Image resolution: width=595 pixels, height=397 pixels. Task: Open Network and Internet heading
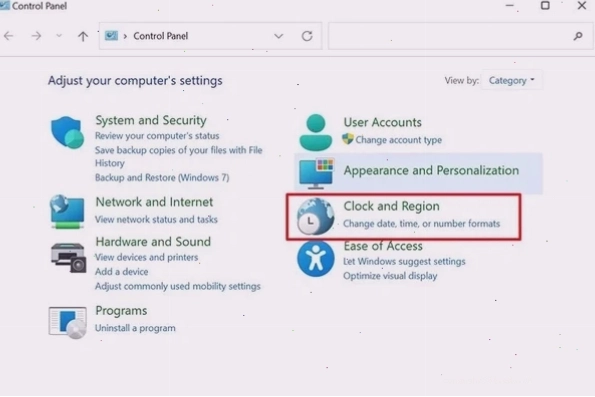154,202
